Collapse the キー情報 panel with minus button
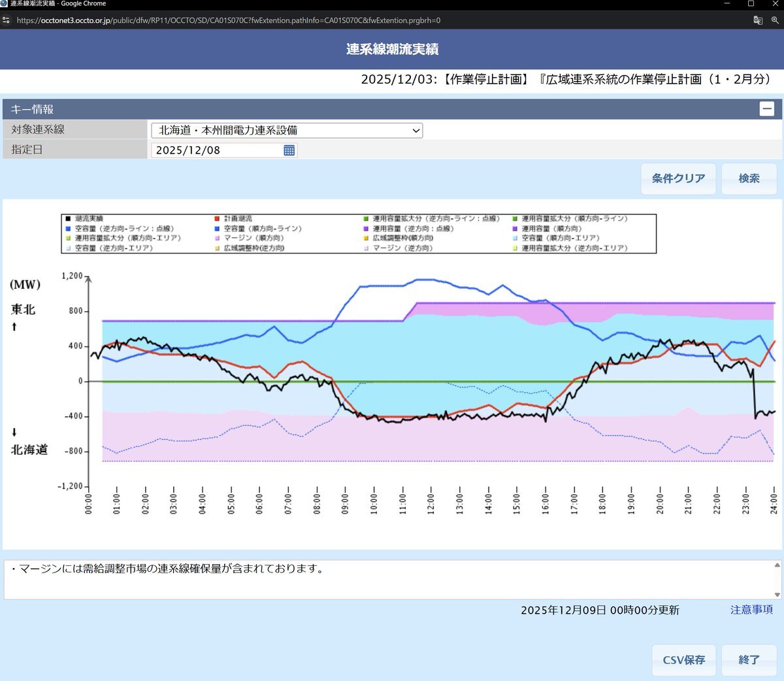 tap(767, 109)
